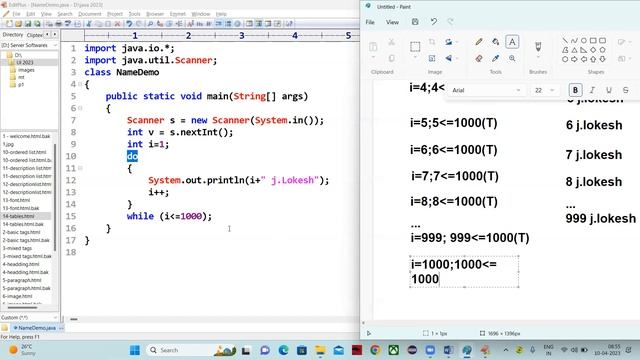
Task: Open the Window menu in EditPlus
Action: click(200, 14)
